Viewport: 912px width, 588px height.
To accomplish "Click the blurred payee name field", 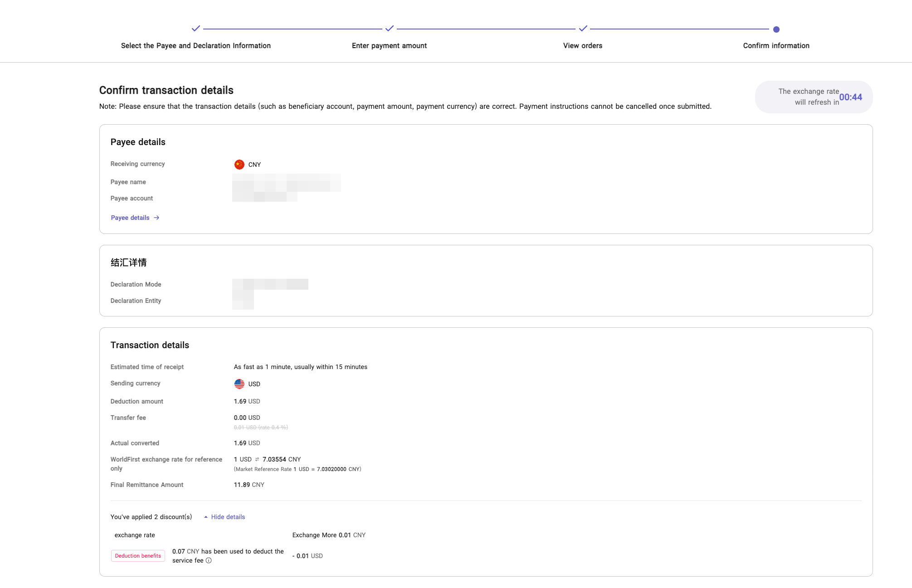I will pyautogui.click(x=286, y=182).
